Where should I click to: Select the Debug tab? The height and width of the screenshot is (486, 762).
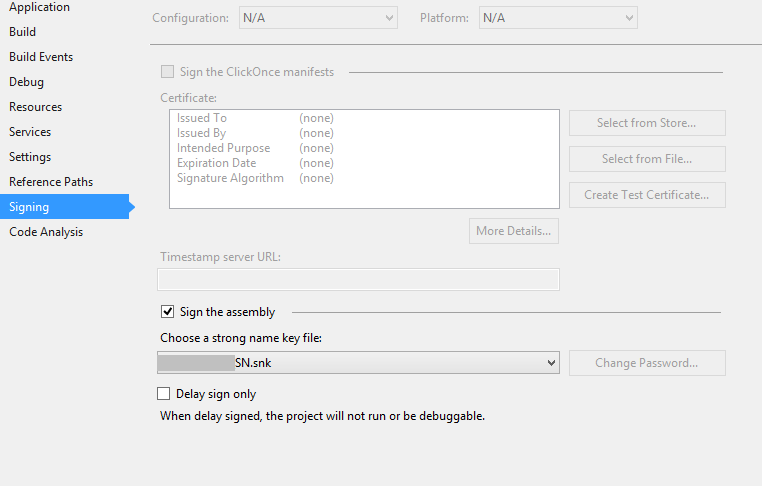(x=26, y=82)
